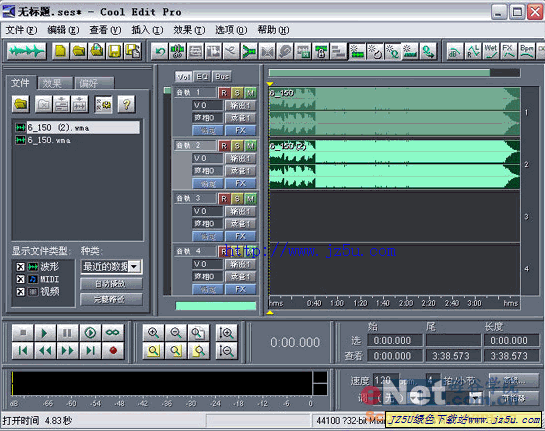
Task: Solo track 2 with S button
Action: tap(237, 146)
